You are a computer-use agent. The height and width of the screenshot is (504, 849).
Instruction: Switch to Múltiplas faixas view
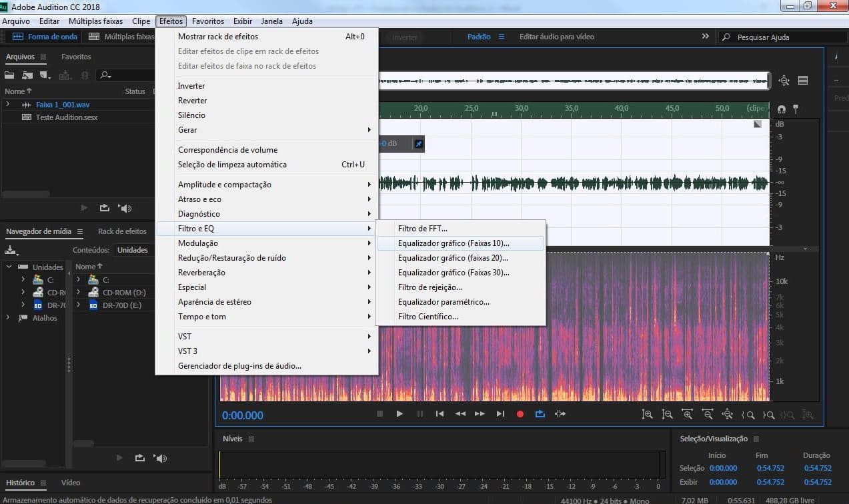pyautogui.click(x=121, y=37)
